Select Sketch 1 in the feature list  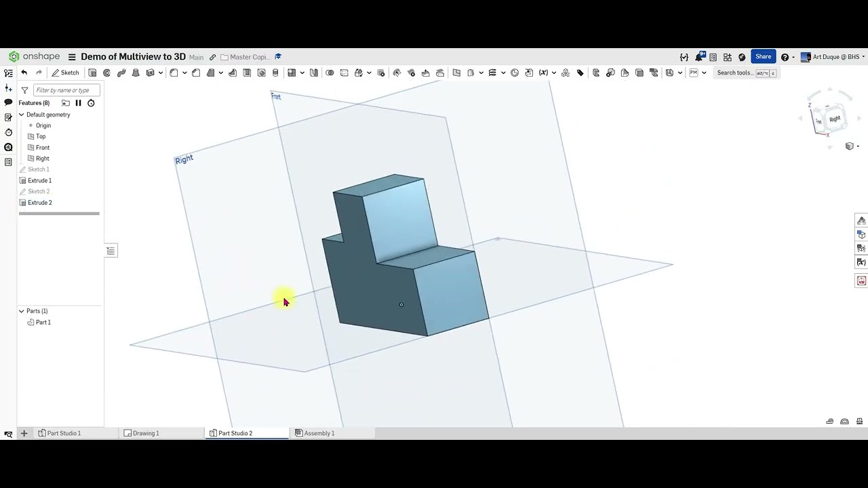(39, 169)
